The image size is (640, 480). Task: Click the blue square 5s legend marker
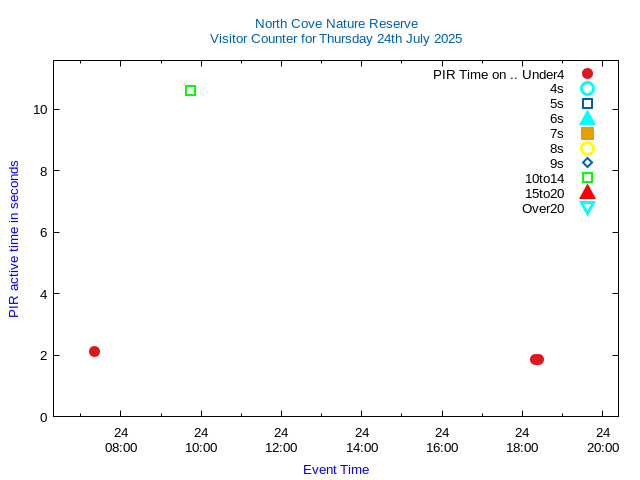[587, 104]
